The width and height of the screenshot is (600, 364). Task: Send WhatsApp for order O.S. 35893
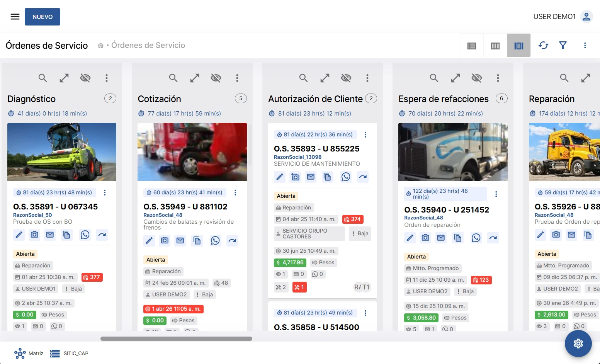click(346, 177)
